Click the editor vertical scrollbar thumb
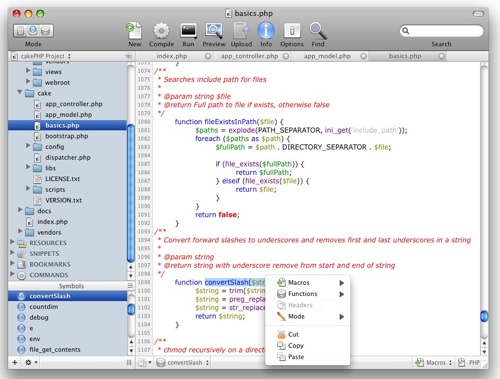The width and height of the screenshot is (500, 379). click(x=484, y=316)
